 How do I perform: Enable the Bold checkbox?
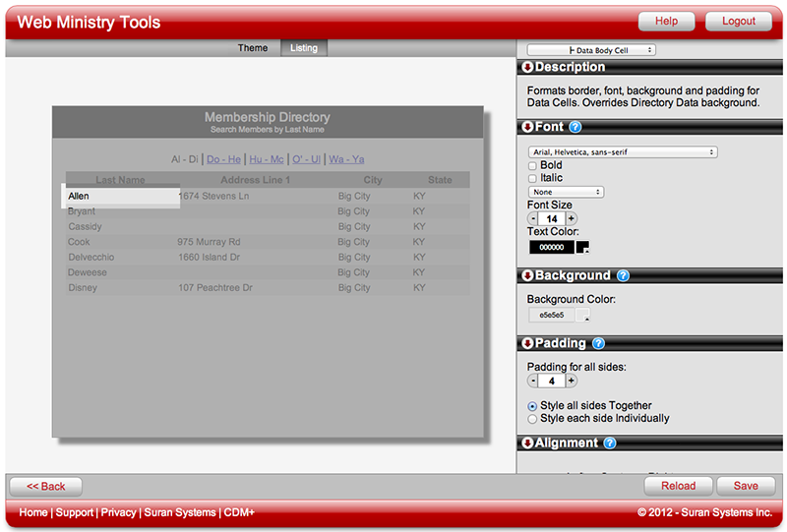pos(532,166)
